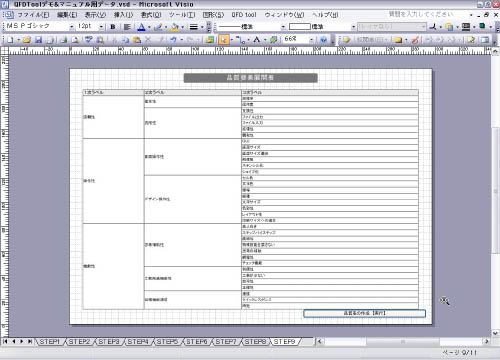This screenshot has width=500, height=360.
Task: Run the spelling check icon
Action: pyautogui.click(x=89, y=40)
